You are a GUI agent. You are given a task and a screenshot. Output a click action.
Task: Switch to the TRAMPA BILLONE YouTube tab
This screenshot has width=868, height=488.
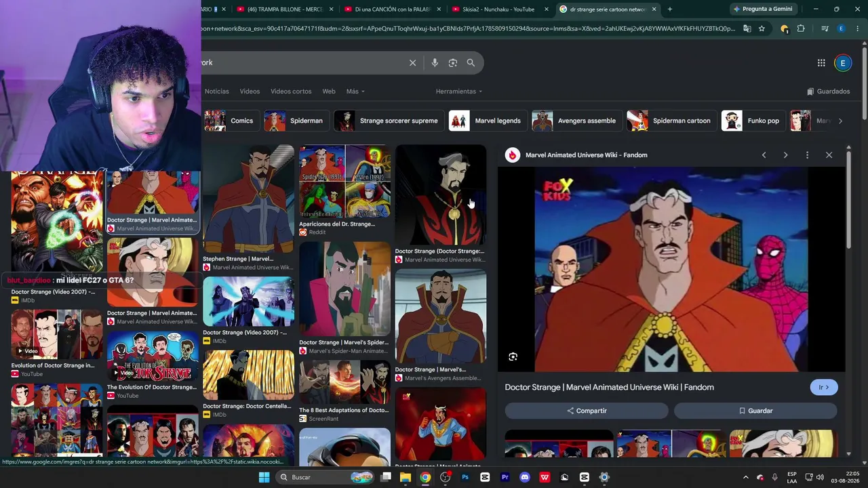coord(285,9)
